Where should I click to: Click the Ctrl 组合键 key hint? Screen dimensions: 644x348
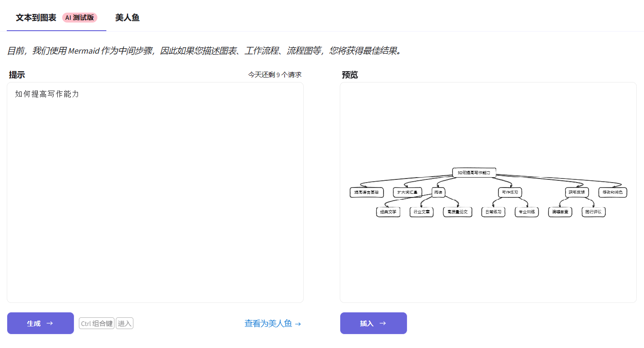point(96,323)
